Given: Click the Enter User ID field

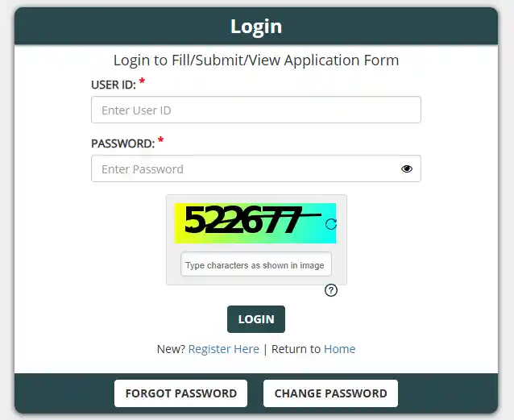Looking at the screenshot, I should [256, 110].
